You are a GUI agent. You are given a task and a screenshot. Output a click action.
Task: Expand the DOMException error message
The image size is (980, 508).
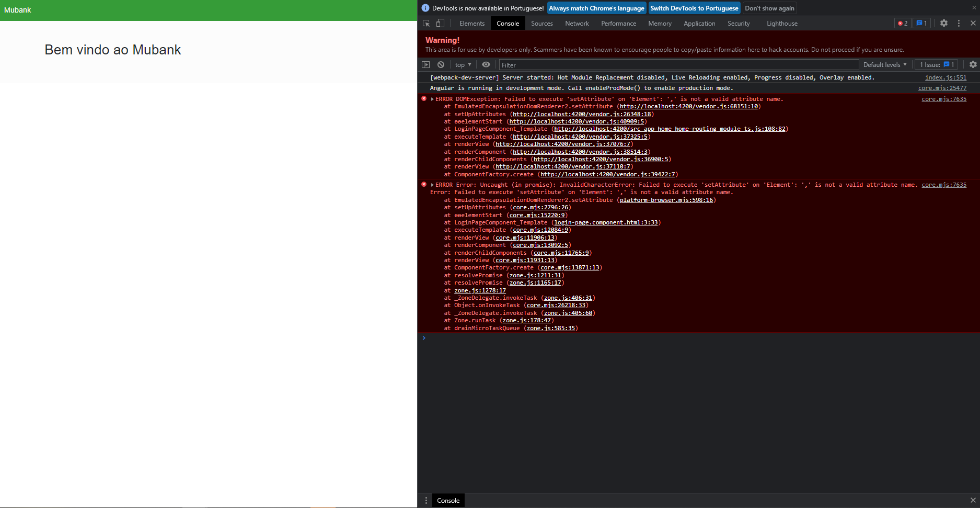(x=432, y=99)
